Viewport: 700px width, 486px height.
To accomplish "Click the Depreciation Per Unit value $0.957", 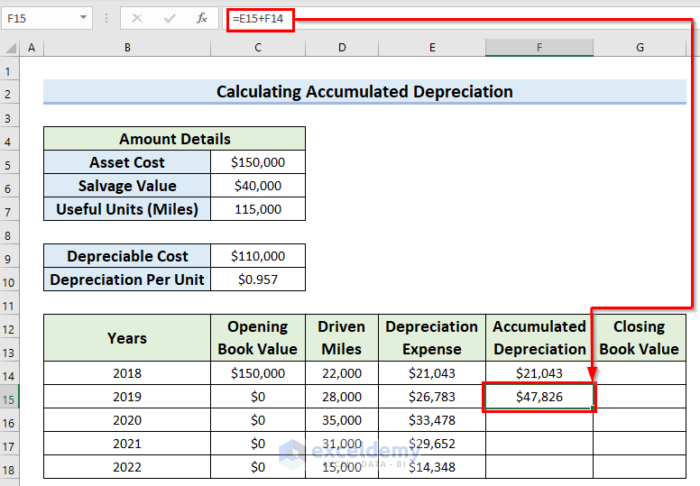I will pos(258,280).
